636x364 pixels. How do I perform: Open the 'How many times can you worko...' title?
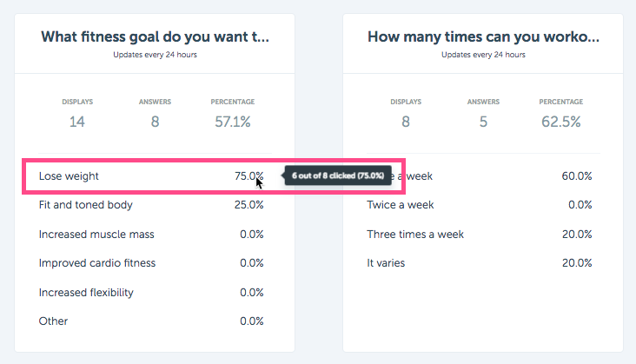pyautogui.click(x=483, y=36)
